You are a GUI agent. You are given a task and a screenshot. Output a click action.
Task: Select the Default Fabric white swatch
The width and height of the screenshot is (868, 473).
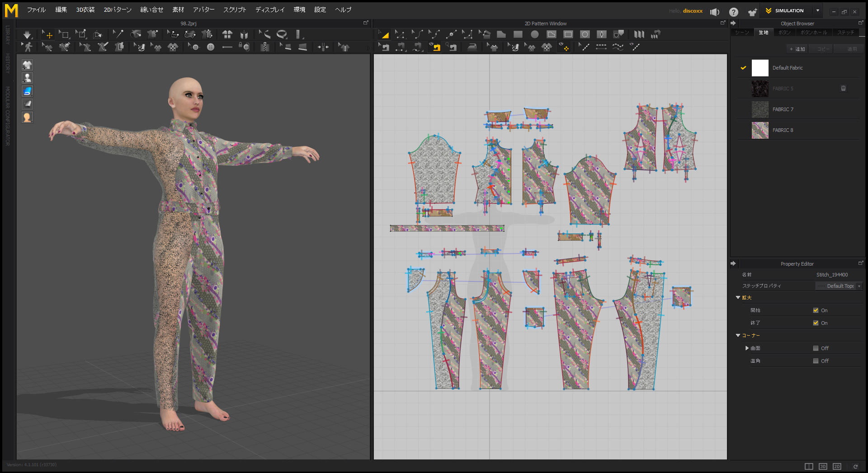760,68
